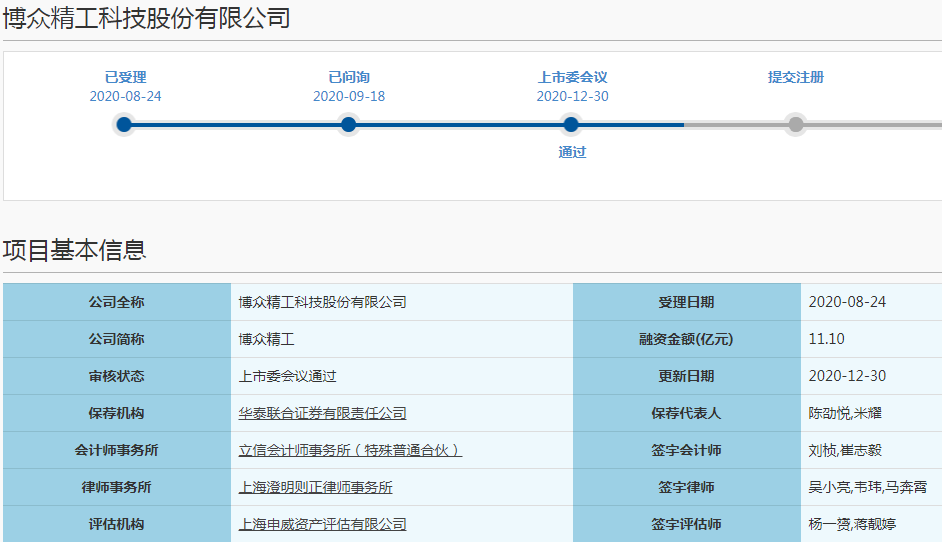This screenshot has width=942, height=542.
Task: Select the 已问询 stage label
Action: 348,77
